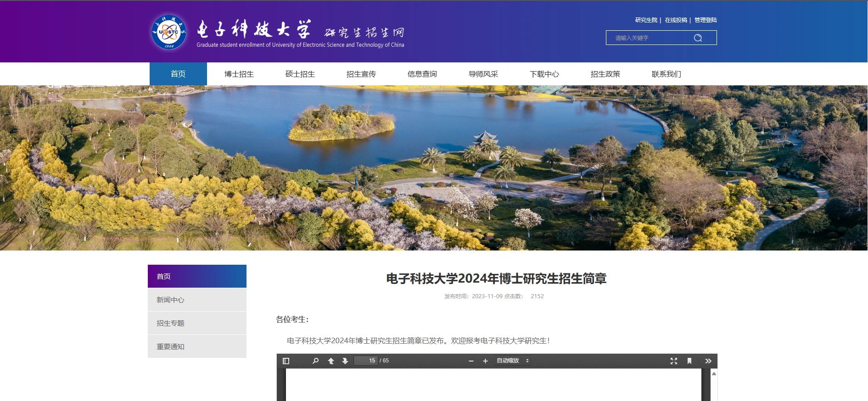Click the PDF bookmark current view icon

pyautogui.click(x=689, y=361)
